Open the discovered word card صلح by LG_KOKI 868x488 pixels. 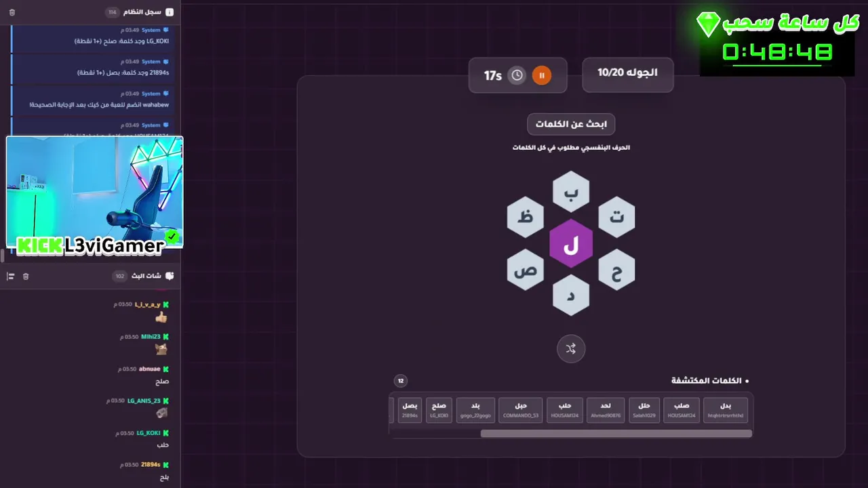pos(439,410)
